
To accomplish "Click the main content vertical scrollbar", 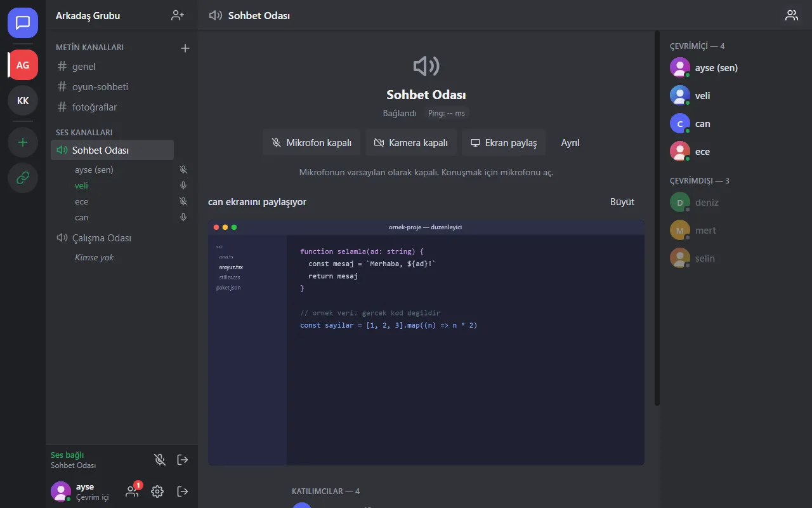I will pyautogui.click(x=657, y=218).
